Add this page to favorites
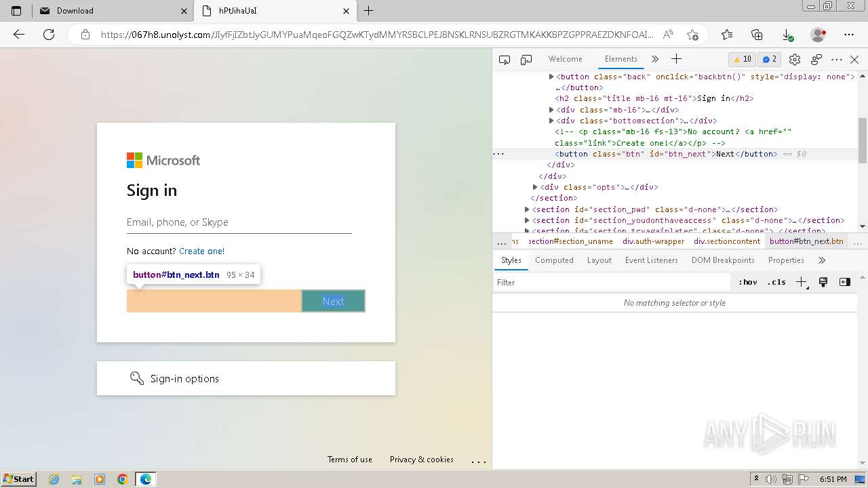This screenshot has width=868, height=488. tap(692, 35)
